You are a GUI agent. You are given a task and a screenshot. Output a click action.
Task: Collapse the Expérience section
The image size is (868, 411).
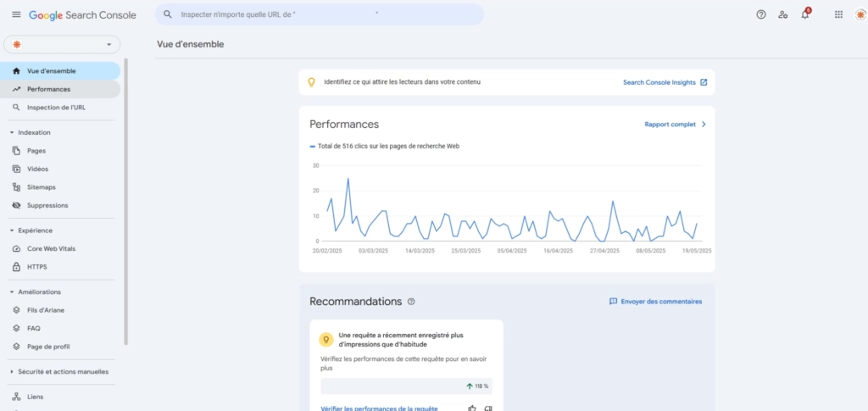coord(12,230)
